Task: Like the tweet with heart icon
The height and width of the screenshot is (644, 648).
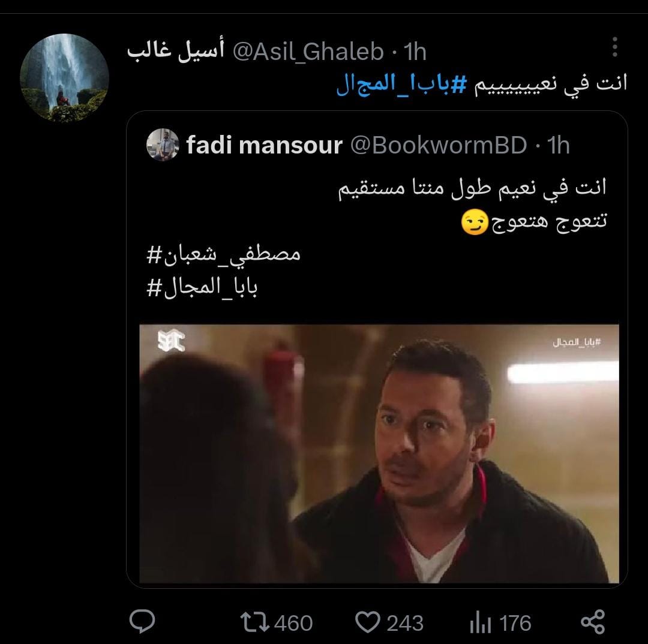Action: click(367, 622)
